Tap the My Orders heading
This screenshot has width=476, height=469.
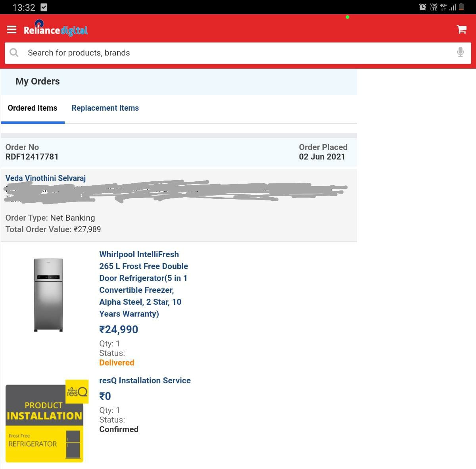pyautogui.click(x=38, y=81)
